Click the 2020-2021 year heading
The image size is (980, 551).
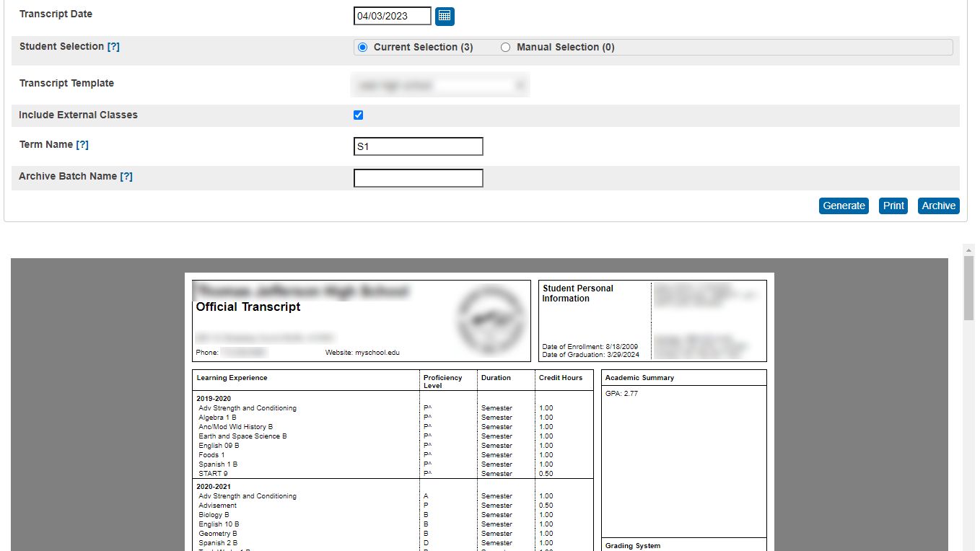pyautogui.click(x=214, y=486)
